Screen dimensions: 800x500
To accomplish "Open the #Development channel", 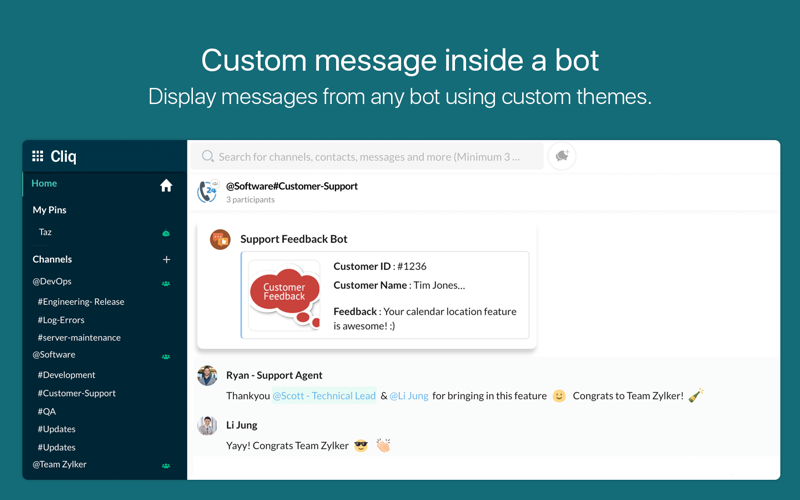I will tap(66, 375).
